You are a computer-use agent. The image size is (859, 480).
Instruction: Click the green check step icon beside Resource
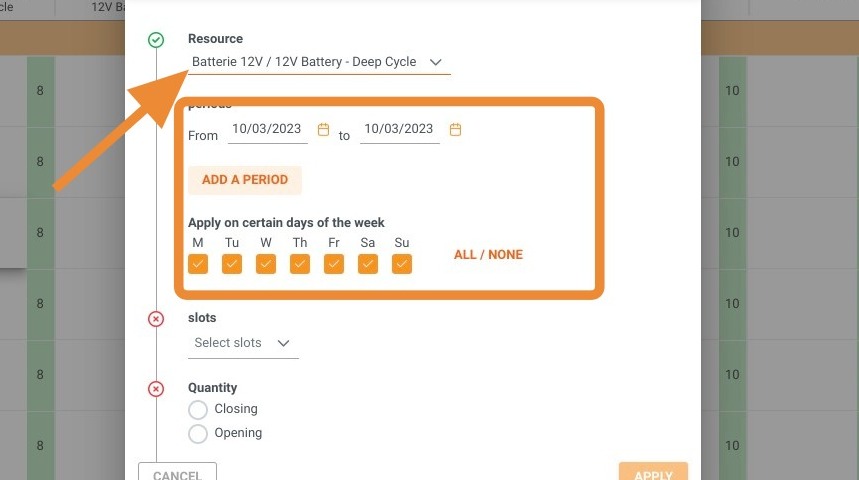(x=156, y=40)
